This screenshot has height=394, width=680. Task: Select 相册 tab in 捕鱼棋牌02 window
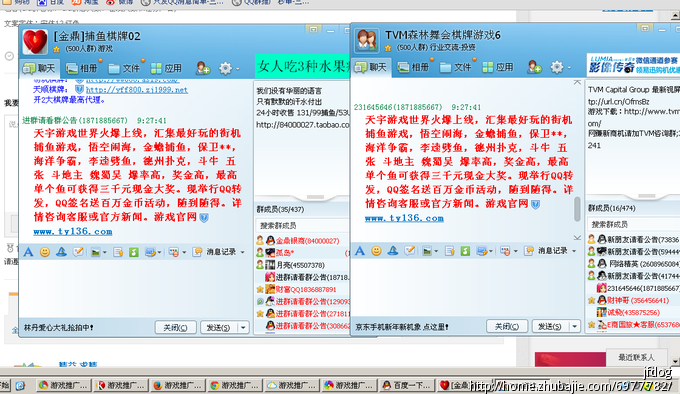(x=82, y=68)
